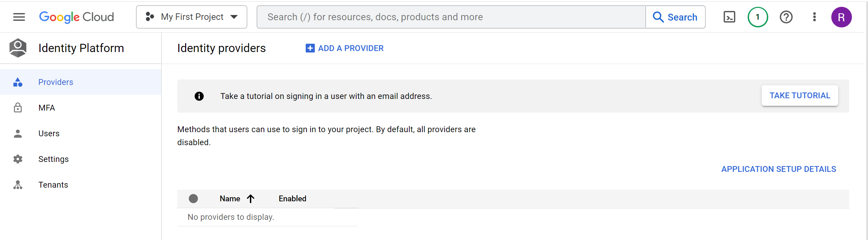Viewport: 868px width, 240px height.
Task: Click the Identity Platform title
Action: click(81, 48)
